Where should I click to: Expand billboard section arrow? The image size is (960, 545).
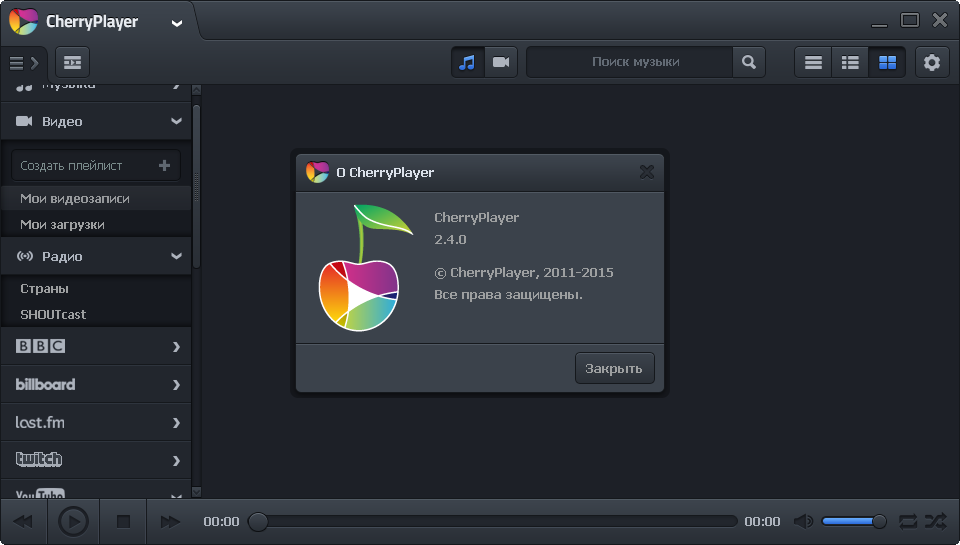(176, 385)
